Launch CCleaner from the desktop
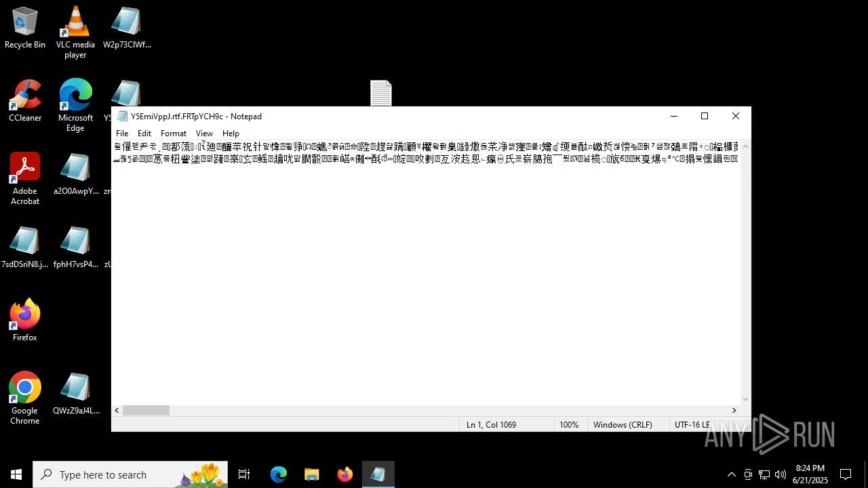This screenshot has width=868, height=488. pos(25,101)
